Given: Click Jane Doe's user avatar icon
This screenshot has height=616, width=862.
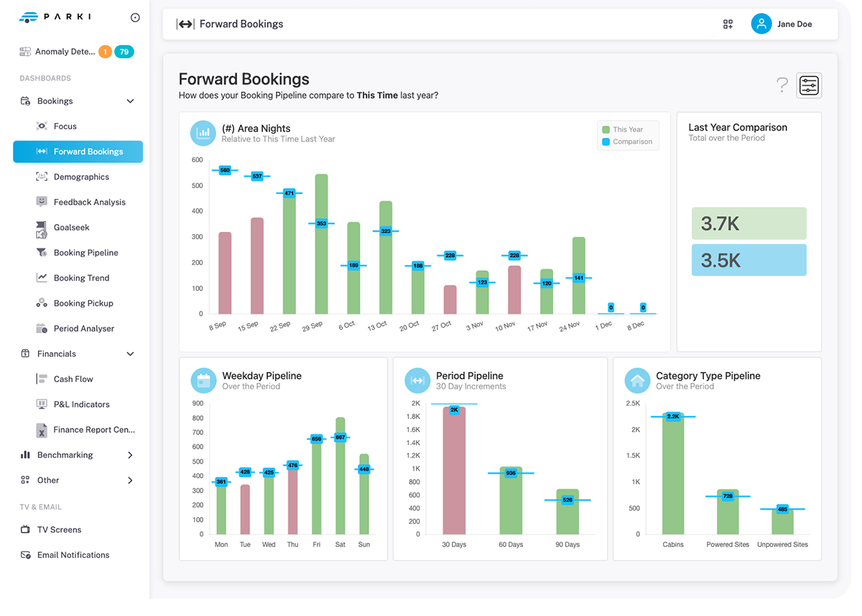Looking at the screenshot, I should click(761, 24).
